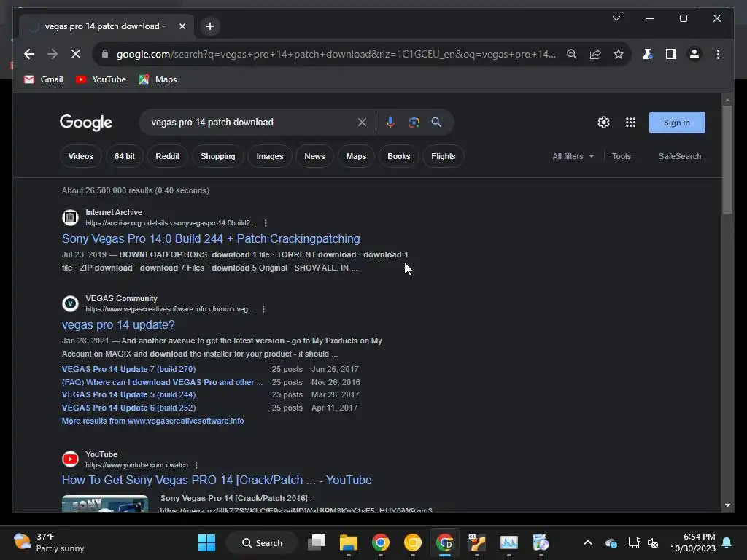Switch to Shopping results
This screenshot has height=560, width=747.
(x=217, y=156)
